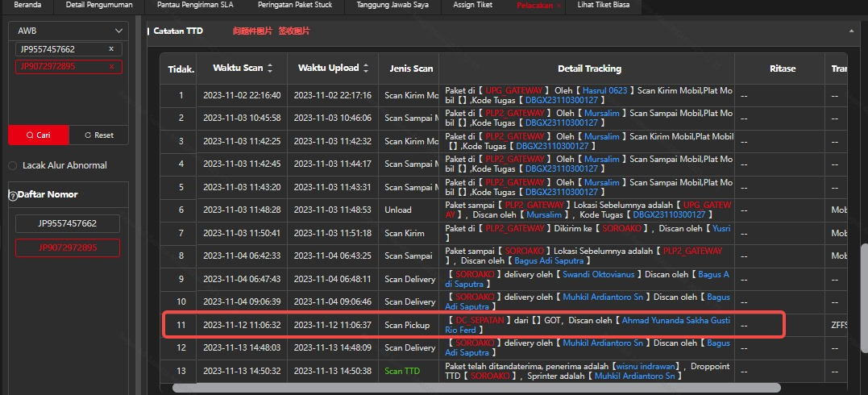Collapse the Catatan TTD panel arrow
Screen dimensions: 868x395
click(851, 31)
